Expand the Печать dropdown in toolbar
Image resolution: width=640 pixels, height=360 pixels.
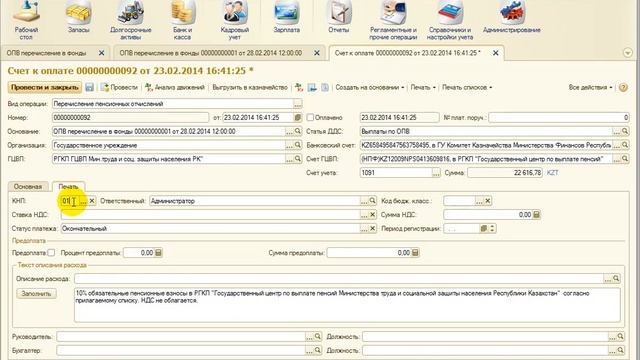coord(423,87)
